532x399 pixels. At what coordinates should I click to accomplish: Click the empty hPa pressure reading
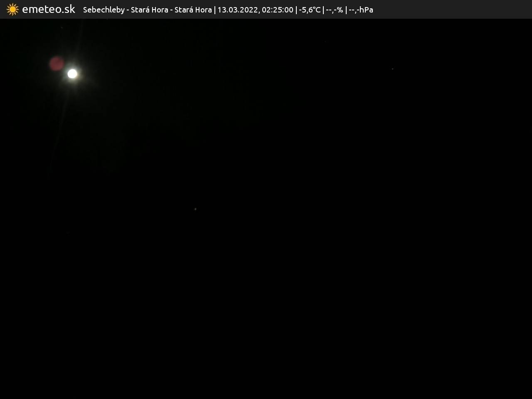click(x=361, y=10)
